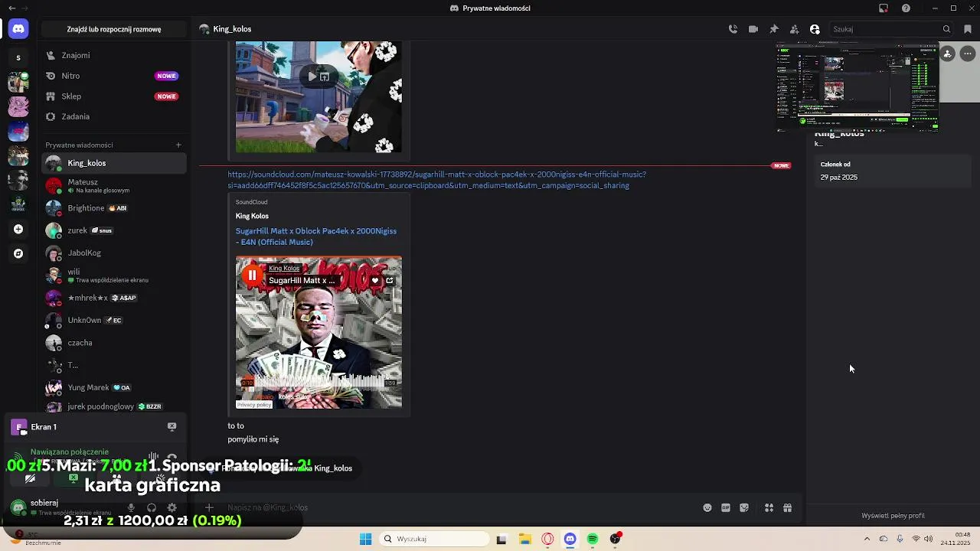
Task: Open the Yung Marek direct message
Action: 114,387
